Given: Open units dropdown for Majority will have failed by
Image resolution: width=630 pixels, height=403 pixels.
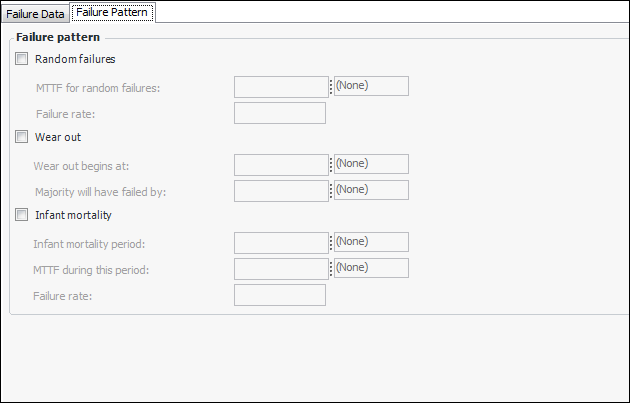Looking at the screenshot, I should [x=371, y=190].
